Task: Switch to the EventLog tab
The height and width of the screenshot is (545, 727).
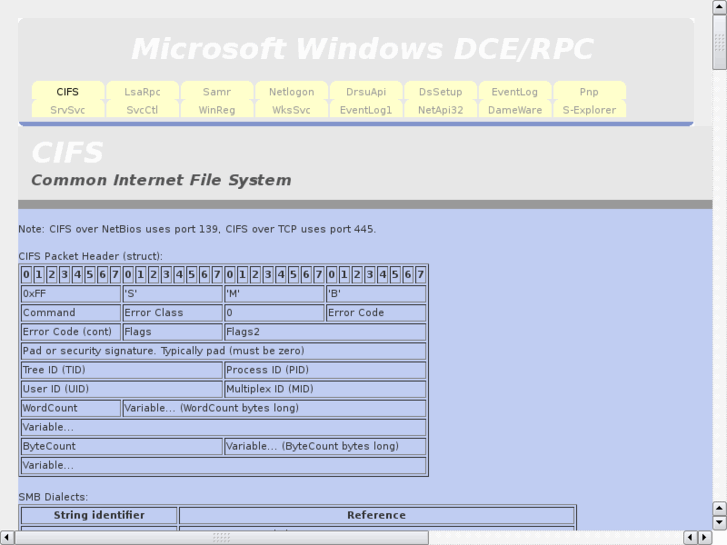Action: 515,91
